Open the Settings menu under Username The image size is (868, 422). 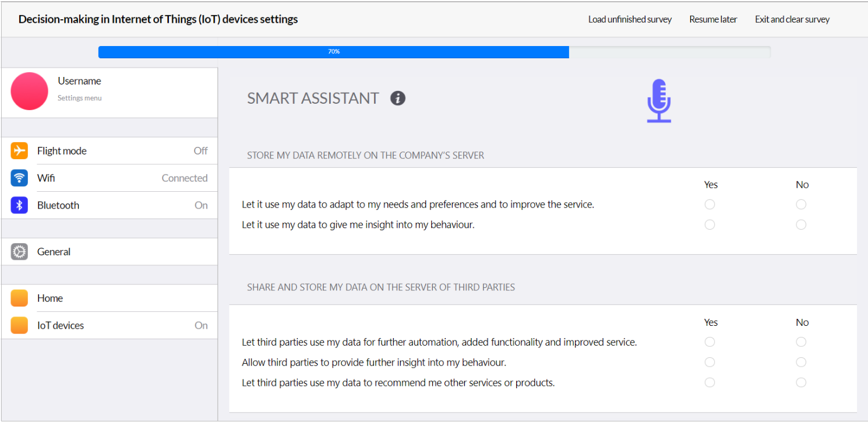pos(79,98)
